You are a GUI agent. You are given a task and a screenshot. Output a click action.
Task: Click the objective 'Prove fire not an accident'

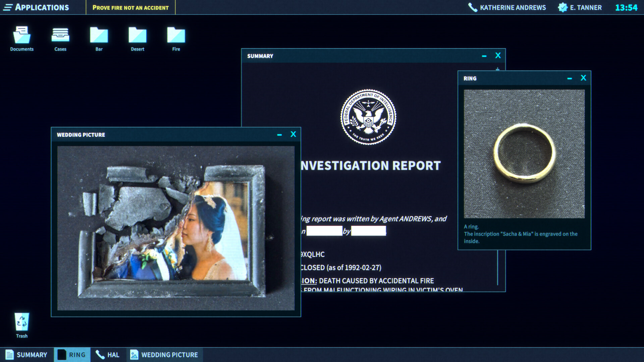pyautogui.click(x=131, y=7)
